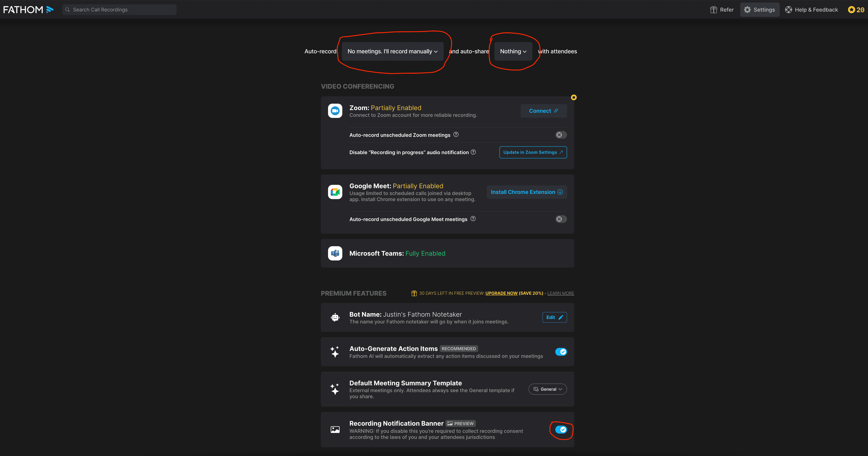This screenshot has width=868, height=456.
Task: Enable auto-record unscheduled Zoom meetings toggle
Action: (561, 135)
